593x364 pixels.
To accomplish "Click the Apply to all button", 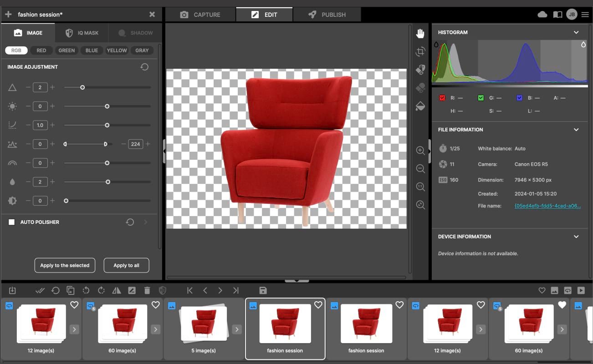I will [x=126, y=265].
